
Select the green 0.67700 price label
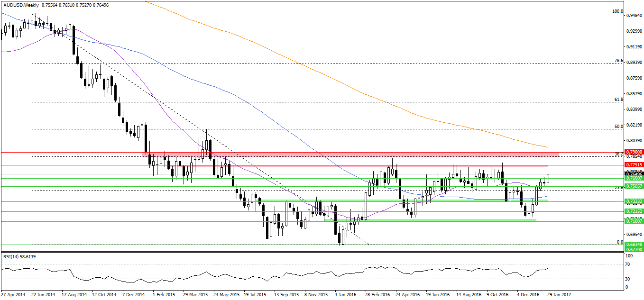pos(634,249)
